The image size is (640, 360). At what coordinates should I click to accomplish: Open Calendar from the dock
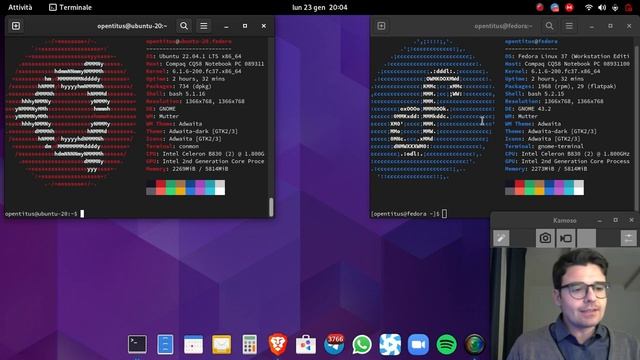pyautogui.click(x=193, y=344)
